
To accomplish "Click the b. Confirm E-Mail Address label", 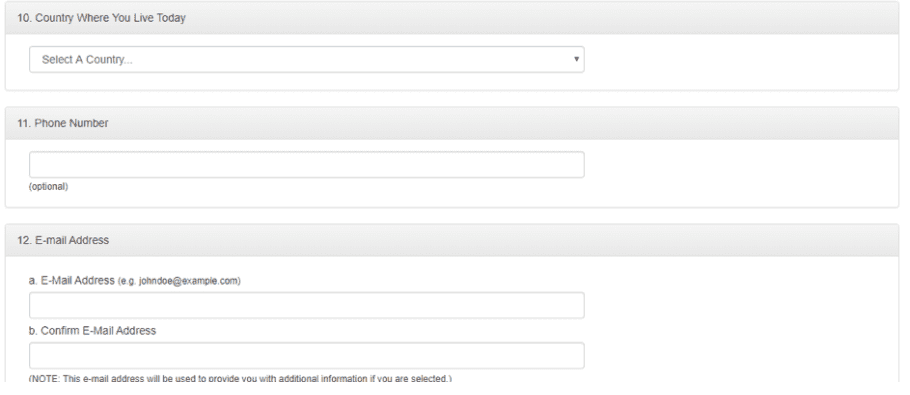I will [x=92, y=331].
